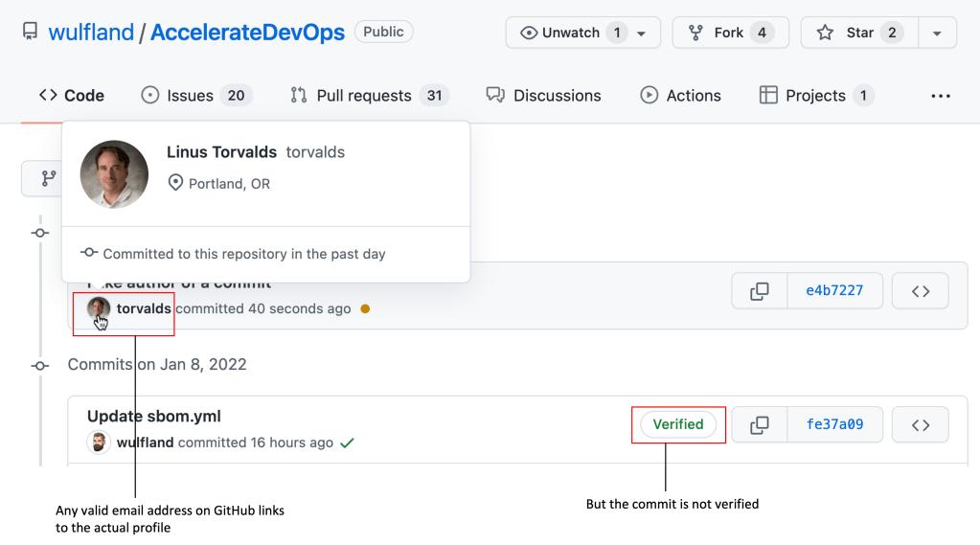
Task: Open commit e4b7227
Action: click(x=834, y=290)
